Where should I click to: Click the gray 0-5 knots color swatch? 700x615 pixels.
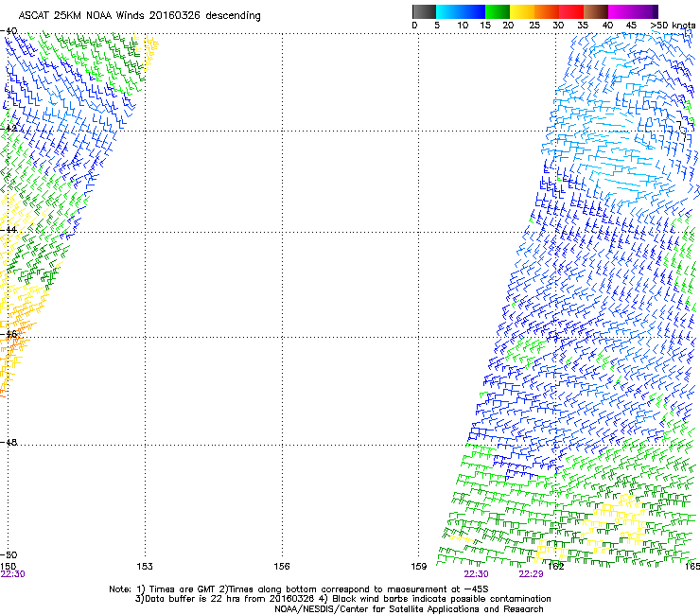[424, 11]
